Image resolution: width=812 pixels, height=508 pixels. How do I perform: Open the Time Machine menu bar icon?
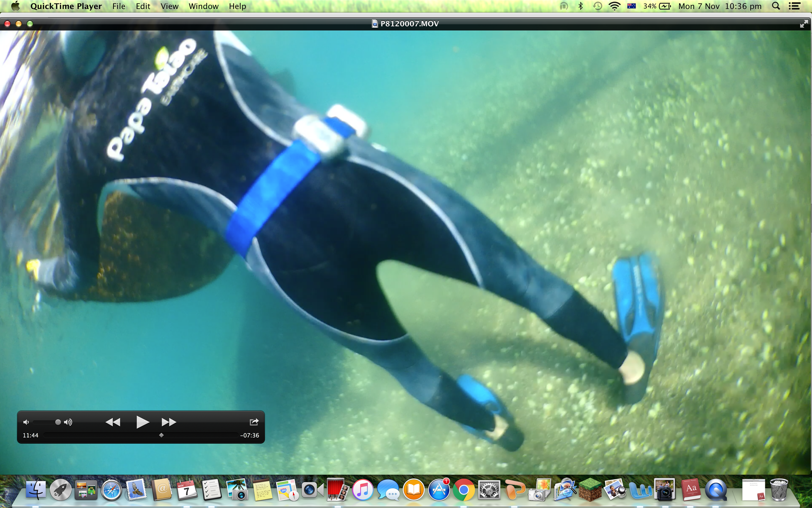point(598,6)
